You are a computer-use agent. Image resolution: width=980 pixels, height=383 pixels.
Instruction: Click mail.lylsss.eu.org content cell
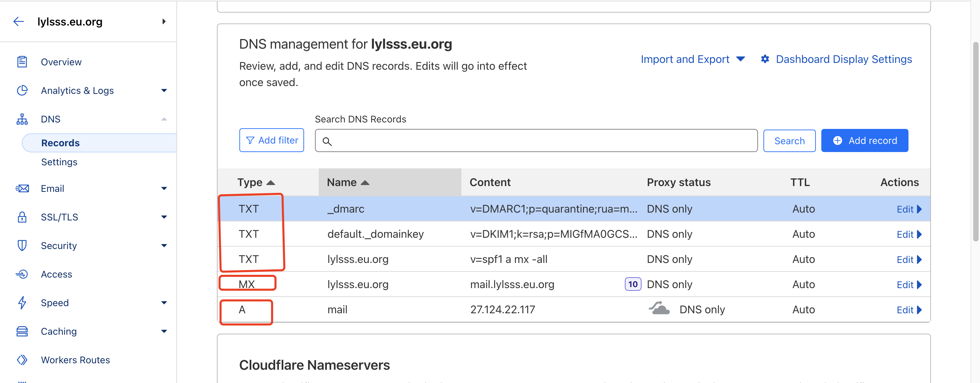512,285
